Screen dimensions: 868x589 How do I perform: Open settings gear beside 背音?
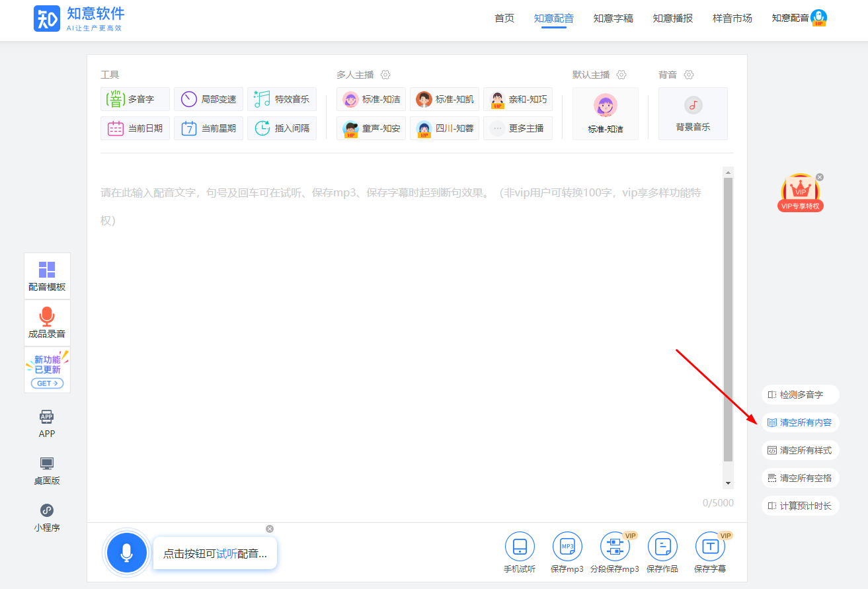[689, 75]
